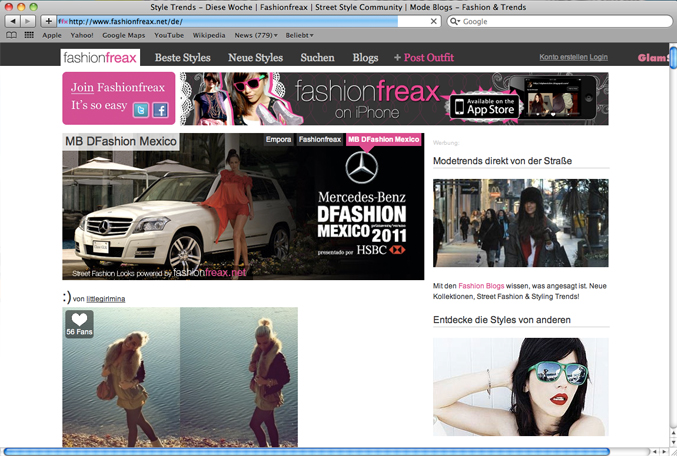Viewport: 677px width, 456px height.
Task: Open littlegirlmina's outfit photo by the water
Action: click(180, 377)
